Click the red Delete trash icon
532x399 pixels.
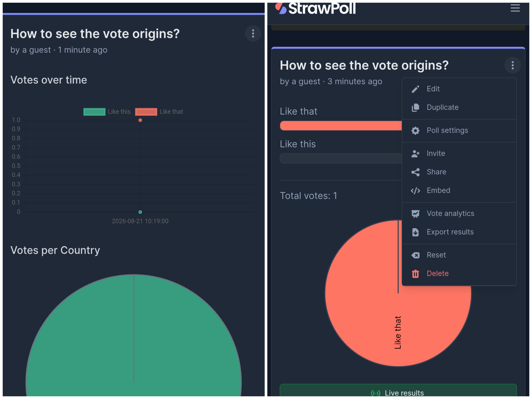(415, 274)
